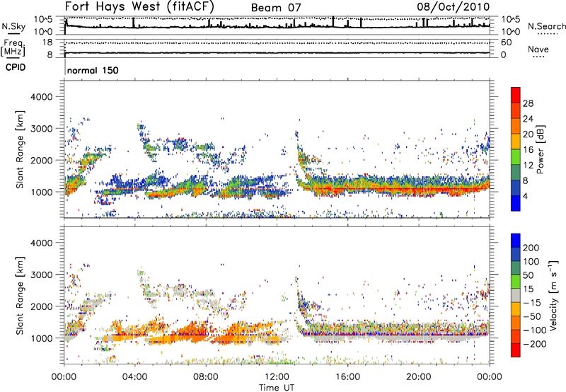Click the frequency trace panel

[277, 48]
